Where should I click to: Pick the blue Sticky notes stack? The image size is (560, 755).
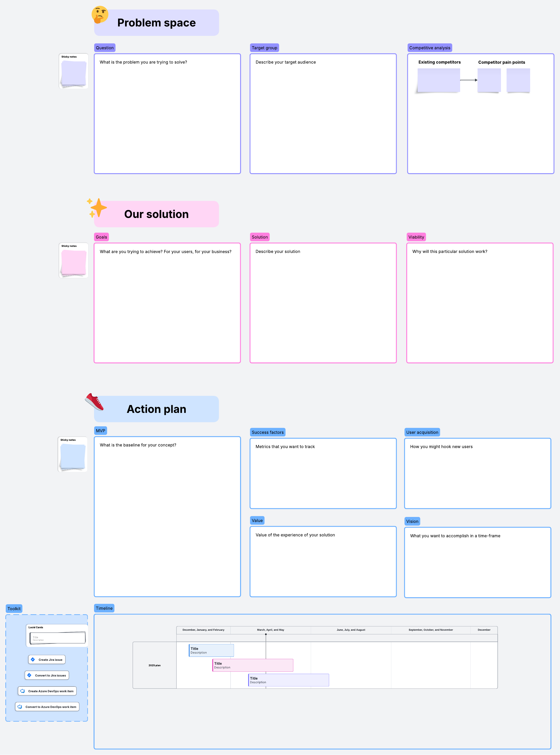point(73,454)
